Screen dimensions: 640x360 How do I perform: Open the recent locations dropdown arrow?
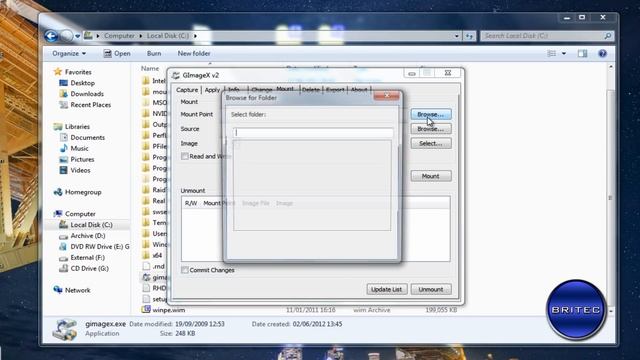coord(78,36)
